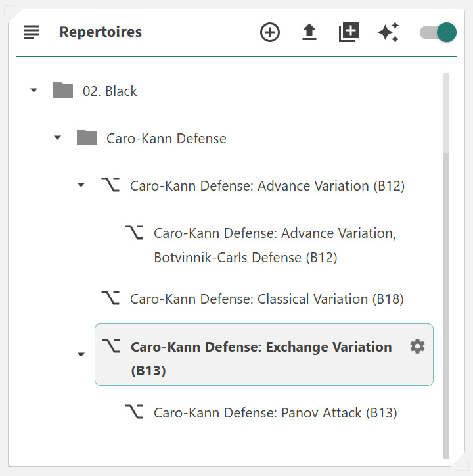473x476 pixels.
Task: Click the Panov Attack variation branch icon
Action: pyautogui.click(x=134, y=412)
